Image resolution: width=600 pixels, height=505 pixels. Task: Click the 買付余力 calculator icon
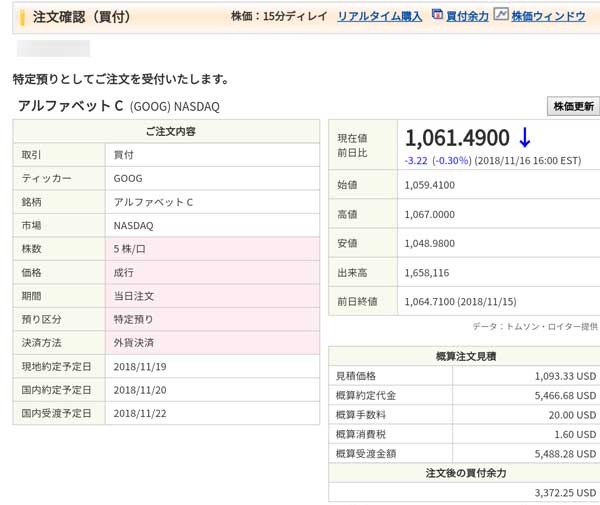[x=437, y=16]
